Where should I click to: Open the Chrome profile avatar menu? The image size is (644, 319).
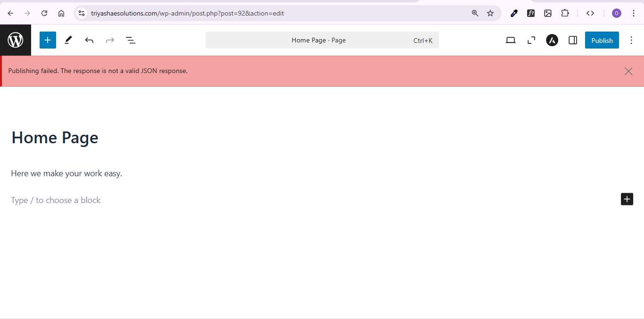click(616, 13)
